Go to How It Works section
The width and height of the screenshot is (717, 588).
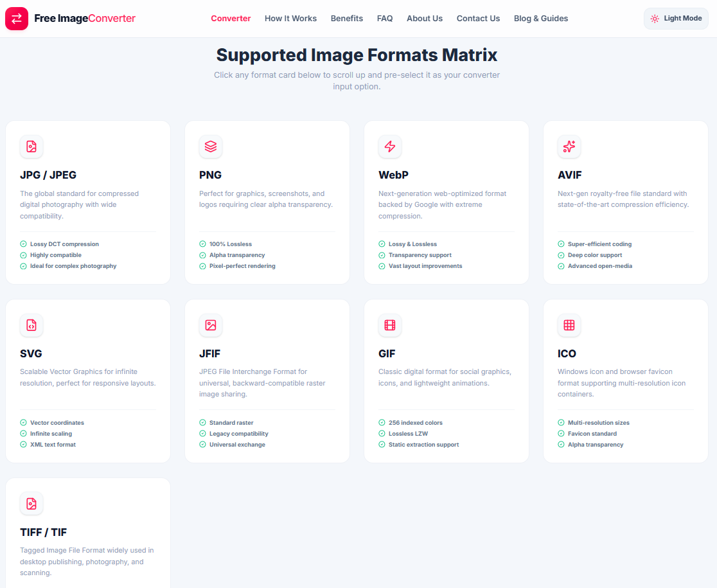(x=290, y=19)
